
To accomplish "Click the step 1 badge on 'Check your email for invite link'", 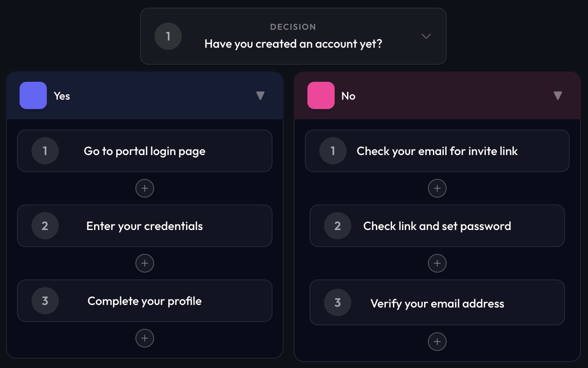I will tap(333, 151).
